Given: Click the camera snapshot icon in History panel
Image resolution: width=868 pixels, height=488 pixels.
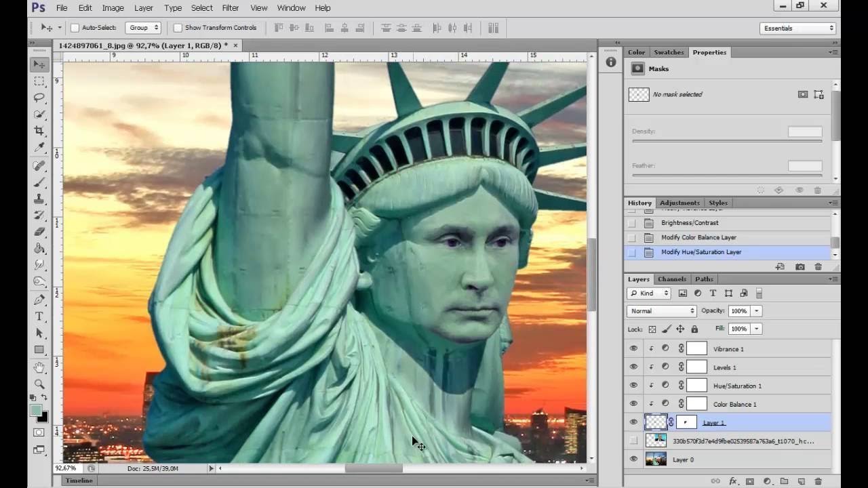Looking at the screenshot, I should 800,267.
